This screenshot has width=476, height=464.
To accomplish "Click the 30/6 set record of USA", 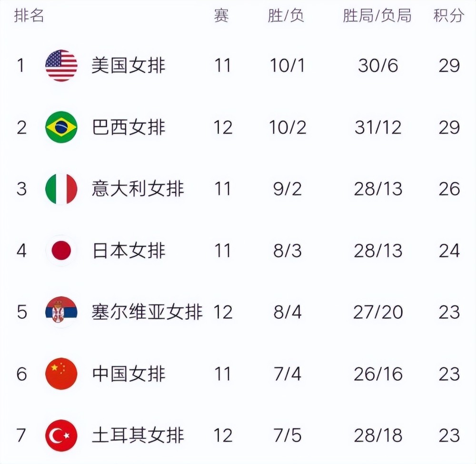I will [x=378, y=66].
